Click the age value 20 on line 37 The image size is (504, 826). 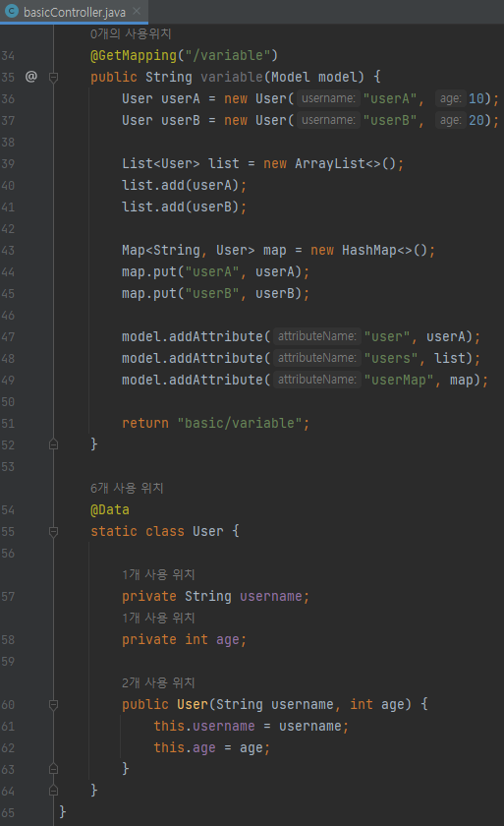tap(476, 120)
